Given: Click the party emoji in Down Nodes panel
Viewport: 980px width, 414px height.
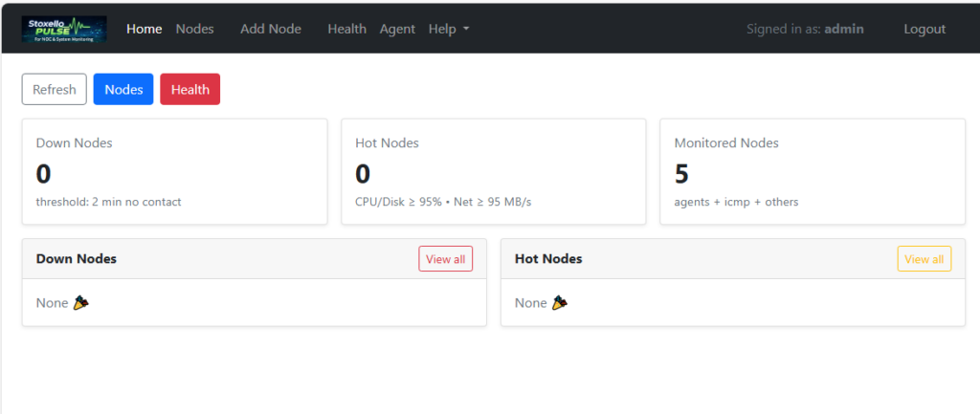Looking at the screenshot, I should pos(81,303).
